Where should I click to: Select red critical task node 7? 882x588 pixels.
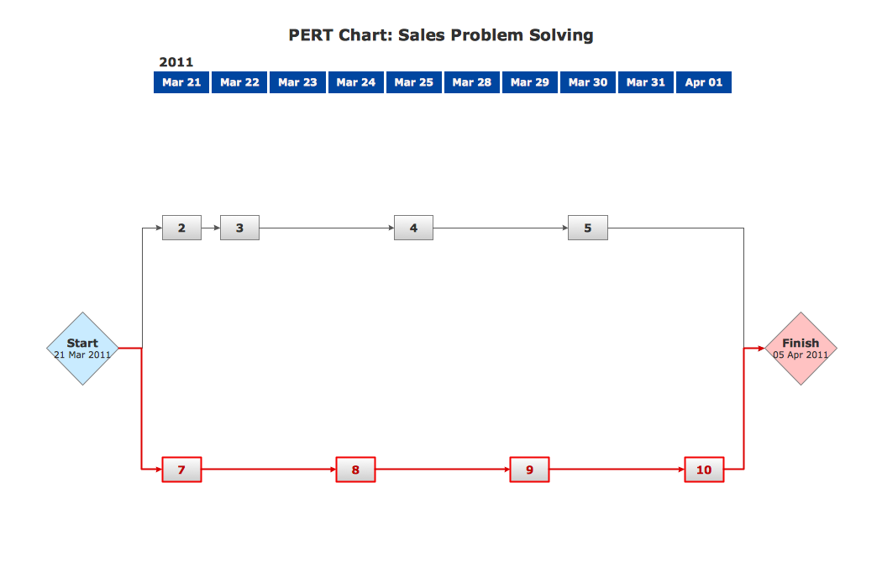point(181,470)
